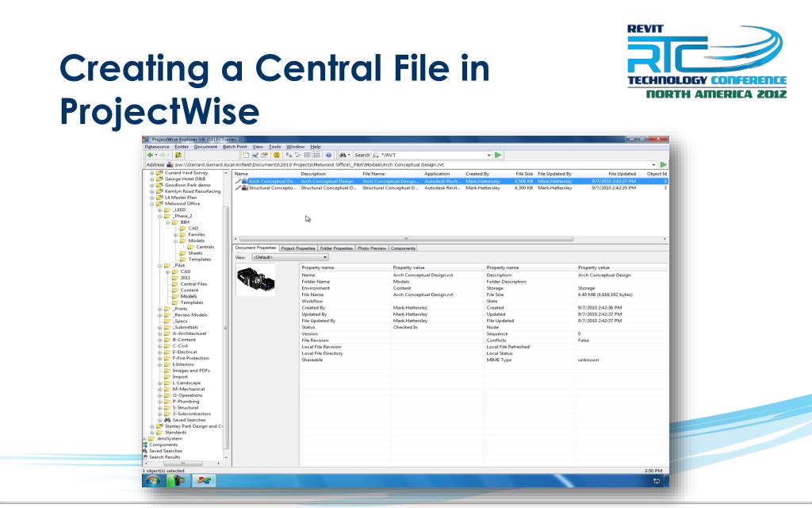Click the 2:50 PM taskbar clock
This screenshot has height=508, width=812.
[653, 471]
